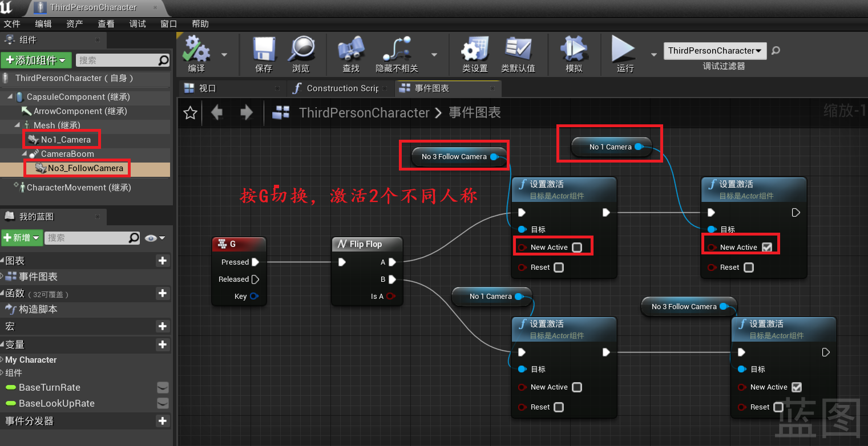
Task: Click My Blueprint search magnifier icon
Action: pos(134,237)
